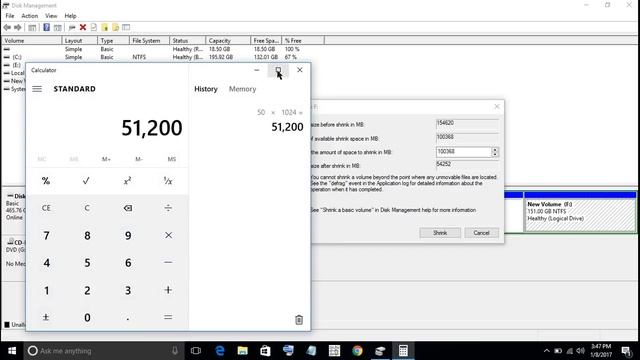Click the number 0 key
This screenshot has width=640, height=360.
coord(87,317)
